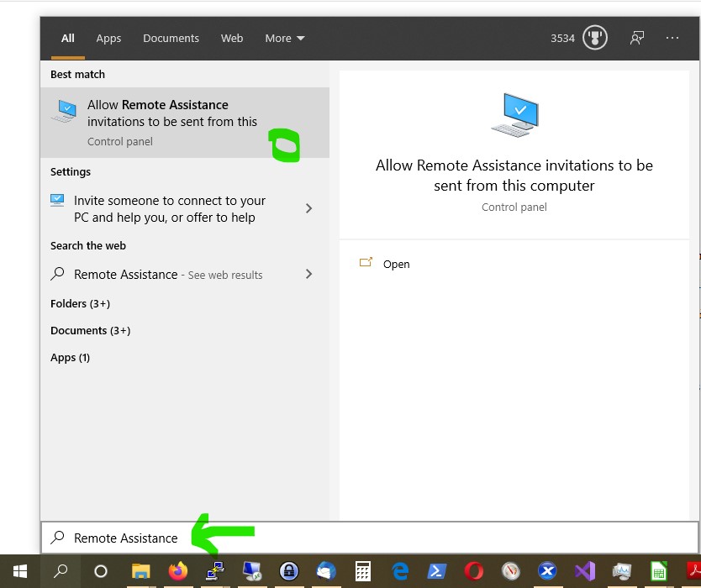Launch Microsoft Edge from taskbar
The image size is (701, 588).
pos(400,571)
